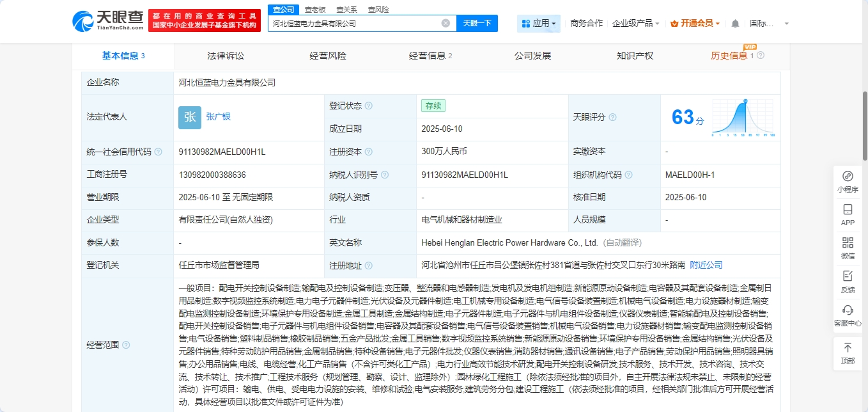Image resolution: width=868 pixels, height=412 pixels.
Task: Show help for 天眼评分
Action: click(613, 118)
